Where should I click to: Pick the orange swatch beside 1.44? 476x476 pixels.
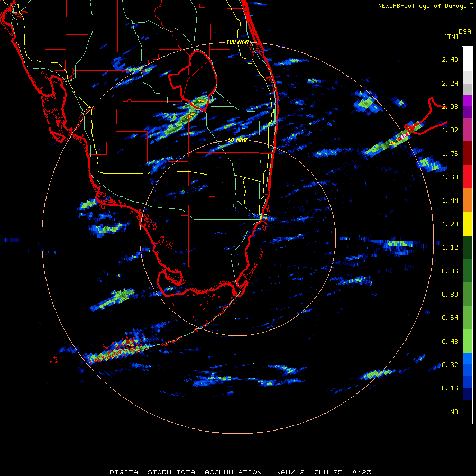[467, 200]
